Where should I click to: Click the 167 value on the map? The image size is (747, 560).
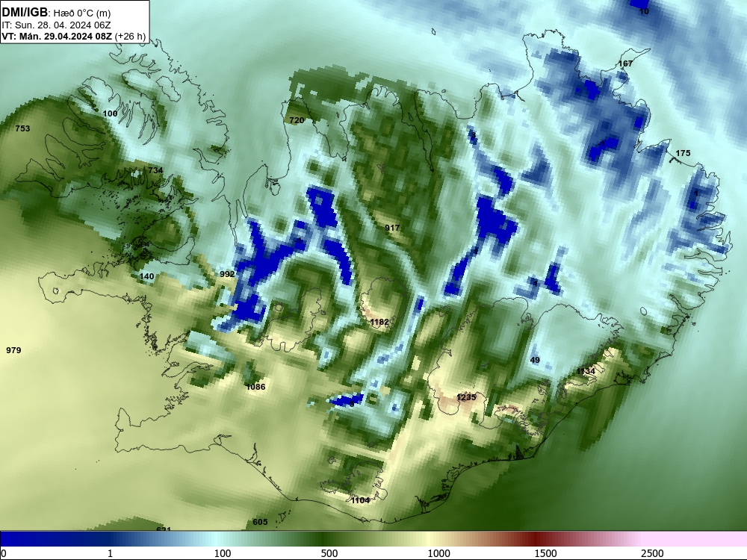point(625,63)
